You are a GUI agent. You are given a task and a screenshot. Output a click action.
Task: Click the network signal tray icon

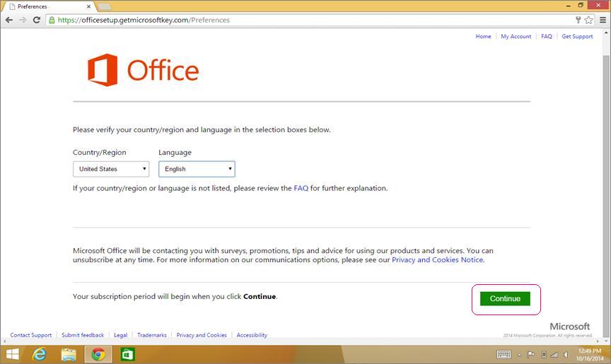pos(554,355)
